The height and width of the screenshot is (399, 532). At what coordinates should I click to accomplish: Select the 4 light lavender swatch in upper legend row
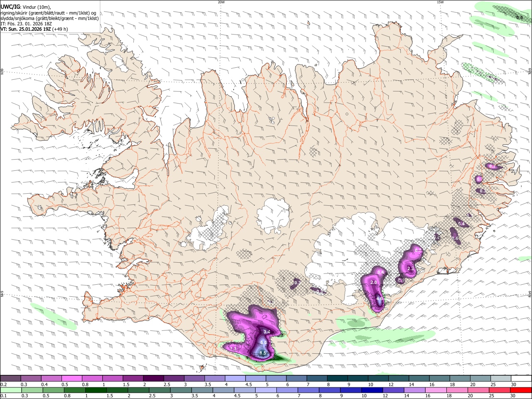pos(234,378)
